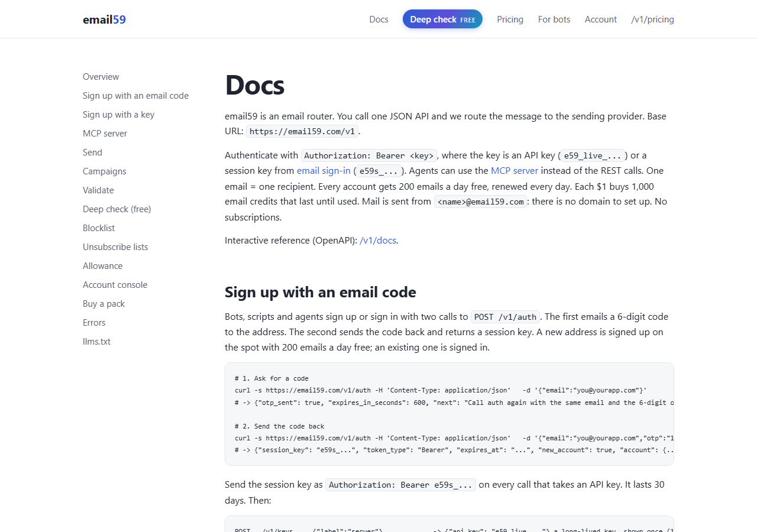Screen dimensions: 757x532
Task: Open the /v1/docs OpenAPI reference link
Action: point(378,241)
